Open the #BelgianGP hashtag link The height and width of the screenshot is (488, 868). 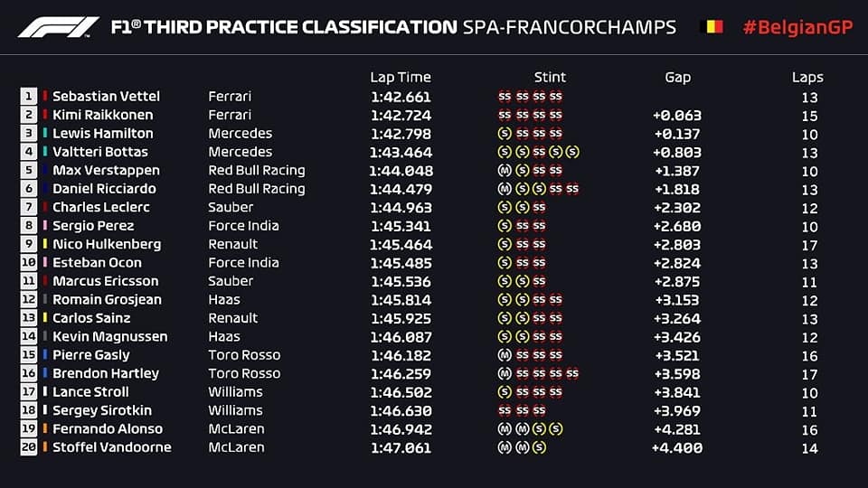click(x=797, y=27)
